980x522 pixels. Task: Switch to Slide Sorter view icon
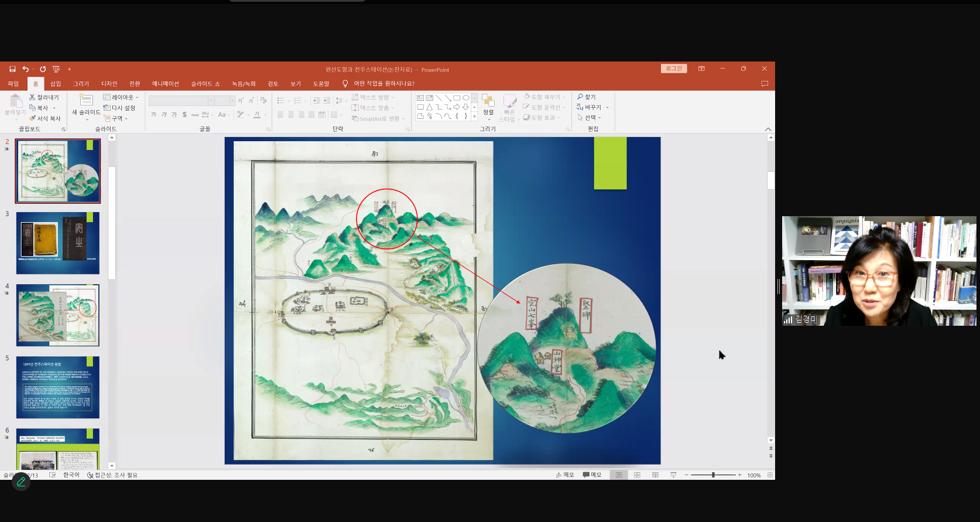[x=637, y=475]
